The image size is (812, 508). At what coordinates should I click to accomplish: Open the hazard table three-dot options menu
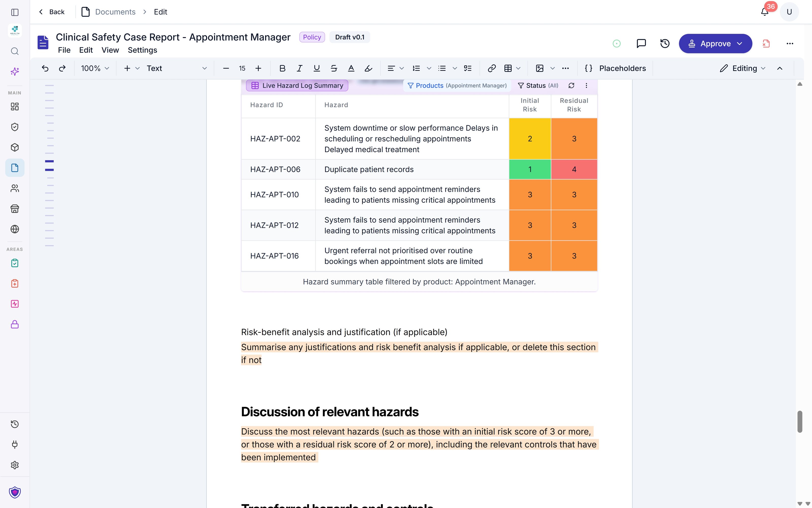(x=586, y=85)
